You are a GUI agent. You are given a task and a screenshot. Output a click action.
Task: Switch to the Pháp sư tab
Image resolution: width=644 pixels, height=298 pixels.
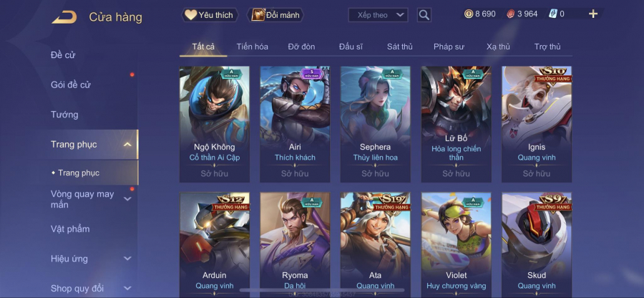click(x=449, y=47)
